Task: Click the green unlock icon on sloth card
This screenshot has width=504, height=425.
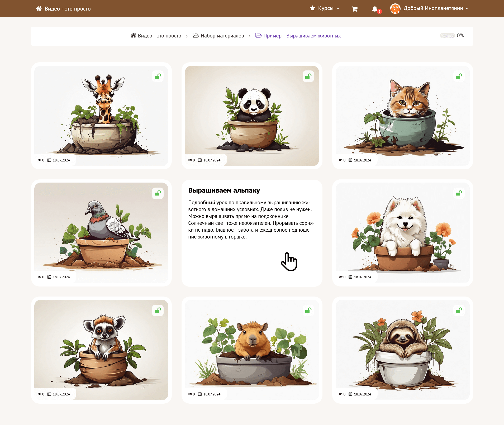Action: (459, 311)
